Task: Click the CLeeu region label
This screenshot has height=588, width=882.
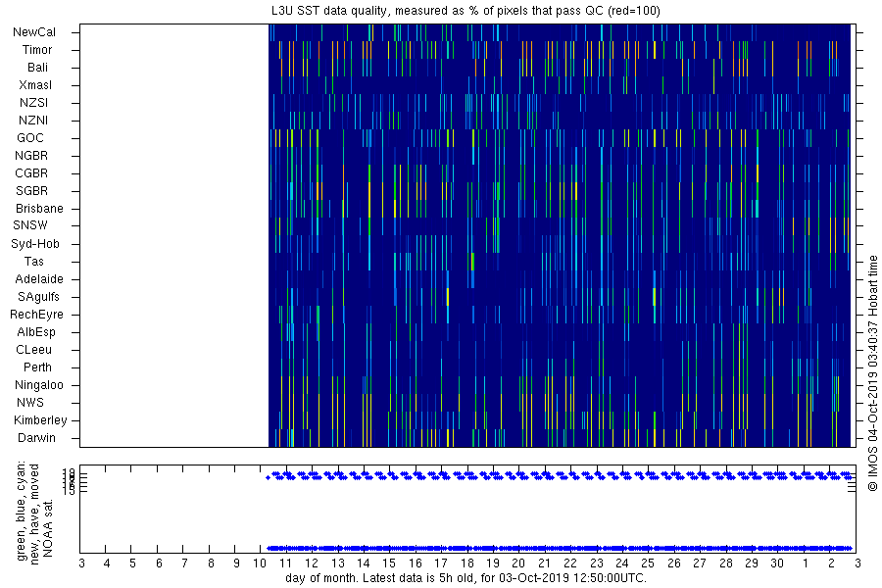Action: pyautogui.click(x=33, y=350)
